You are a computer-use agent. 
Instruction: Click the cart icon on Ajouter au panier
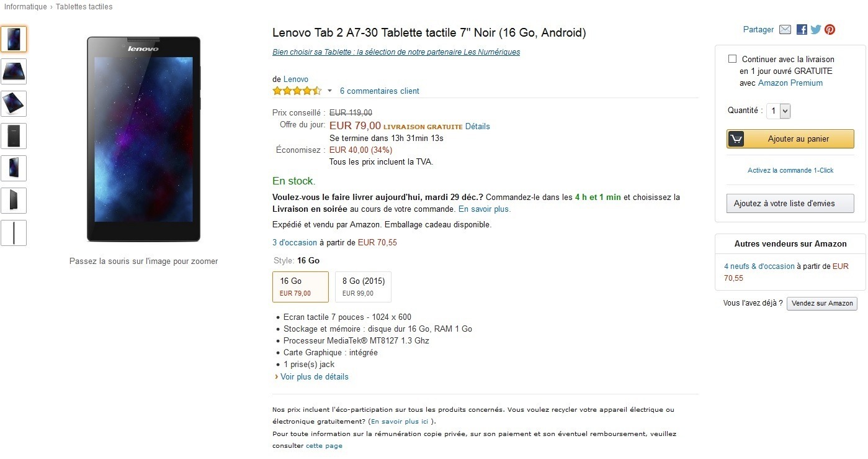coord(736,139)
